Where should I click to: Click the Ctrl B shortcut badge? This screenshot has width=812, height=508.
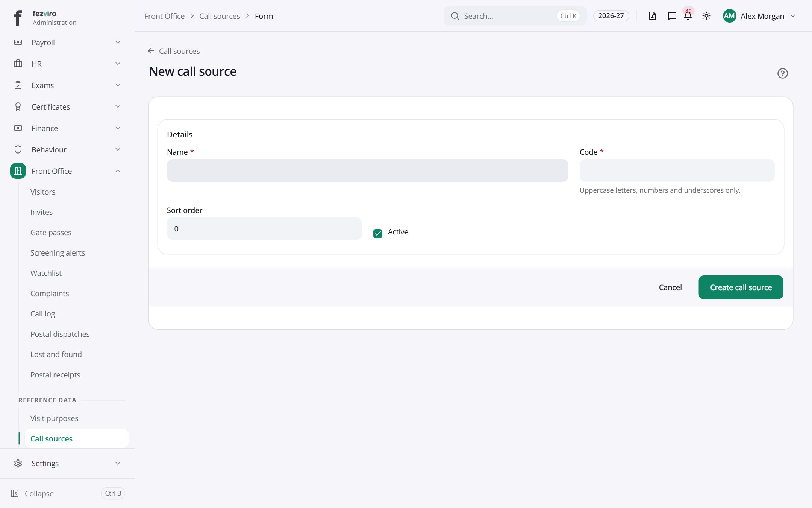point(113,493)
